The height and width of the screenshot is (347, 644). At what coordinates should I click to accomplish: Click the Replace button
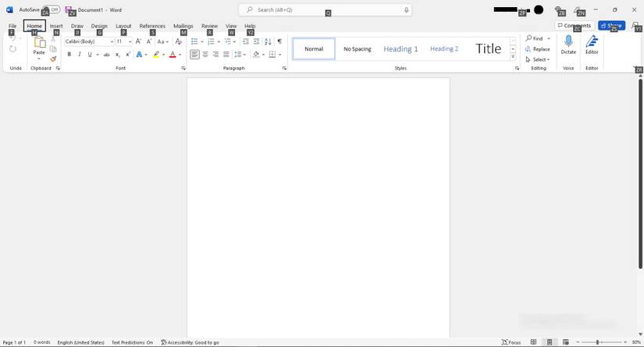click(537, 49)
